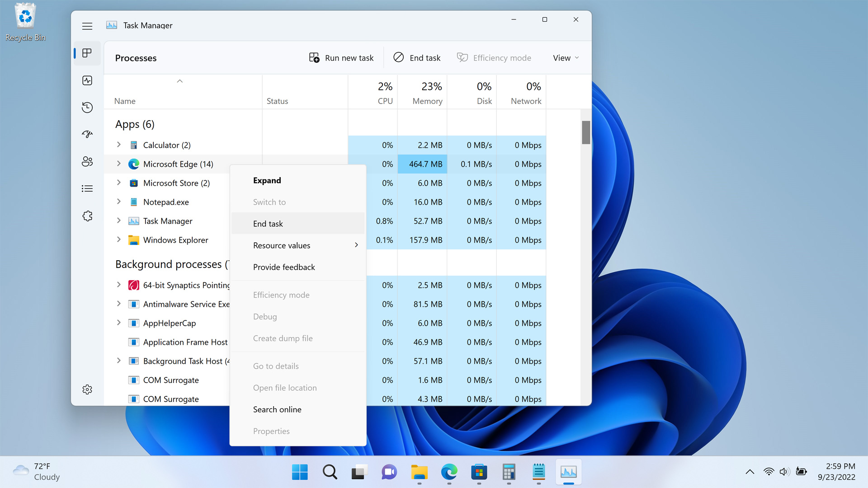This screenshot has width=868, height=488.
Task: Open Startup apps page in sidebar
Action: coord(87,134)
